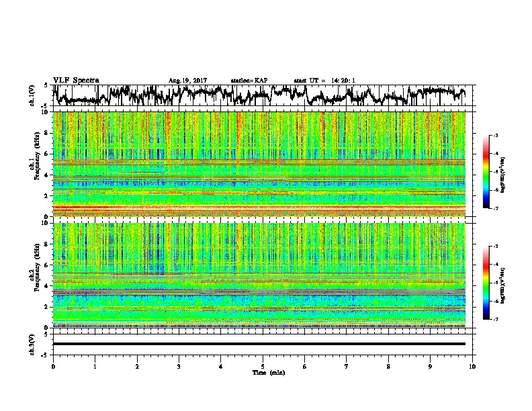Click the ch.1 spectrogram panel
Screen dimensions: 532x411
tap(259, 164)
